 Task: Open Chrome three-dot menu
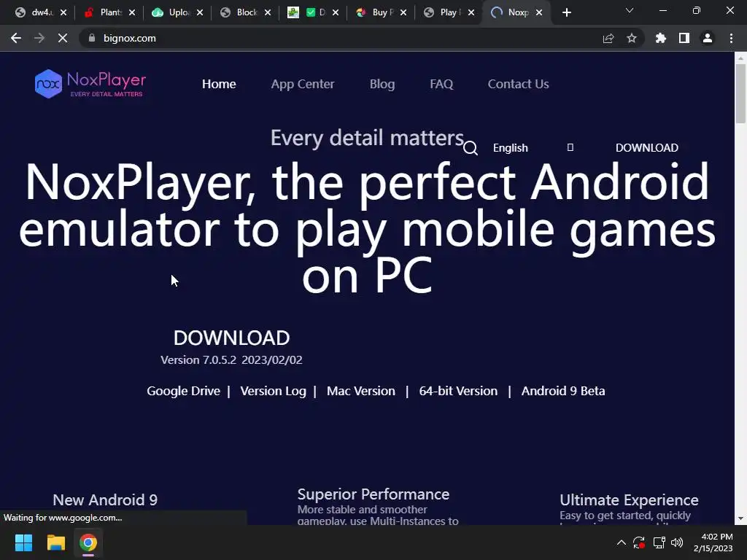tap(731, 38)
